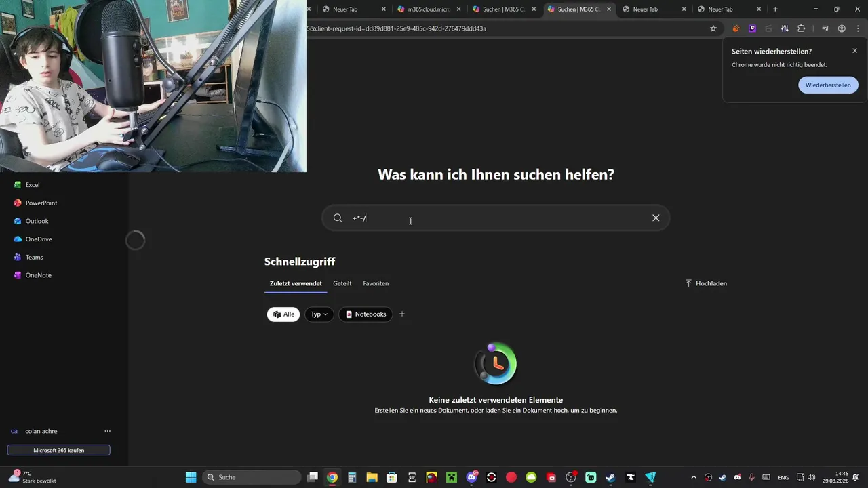Open the media controls toolbar icon

(x=825, y=28)
